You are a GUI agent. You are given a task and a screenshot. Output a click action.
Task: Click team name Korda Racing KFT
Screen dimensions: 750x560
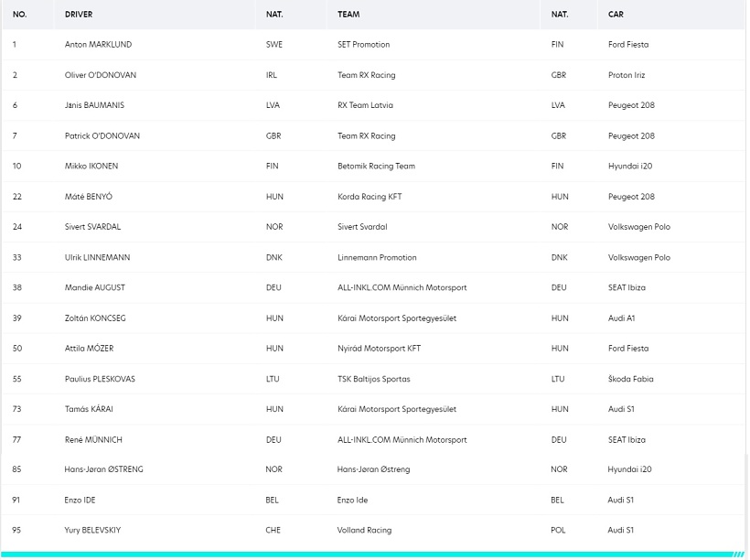[370, 197]
